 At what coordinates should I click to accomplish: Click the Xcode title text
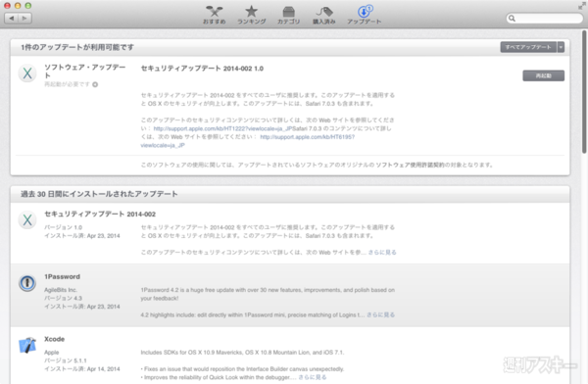coord(54,339)
